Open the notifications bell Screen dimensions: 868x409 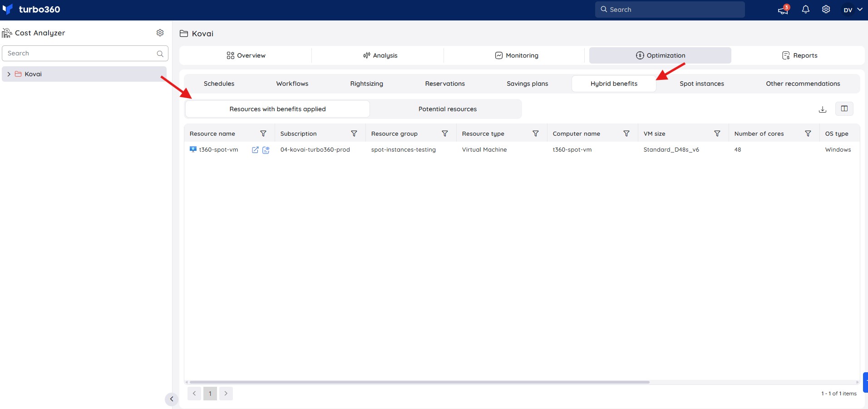point(806,10)
